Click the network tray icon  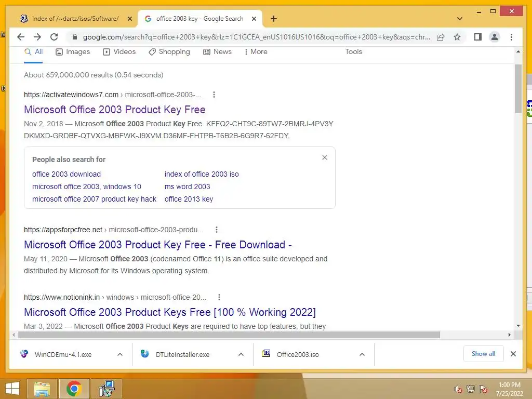click(471, 389)
